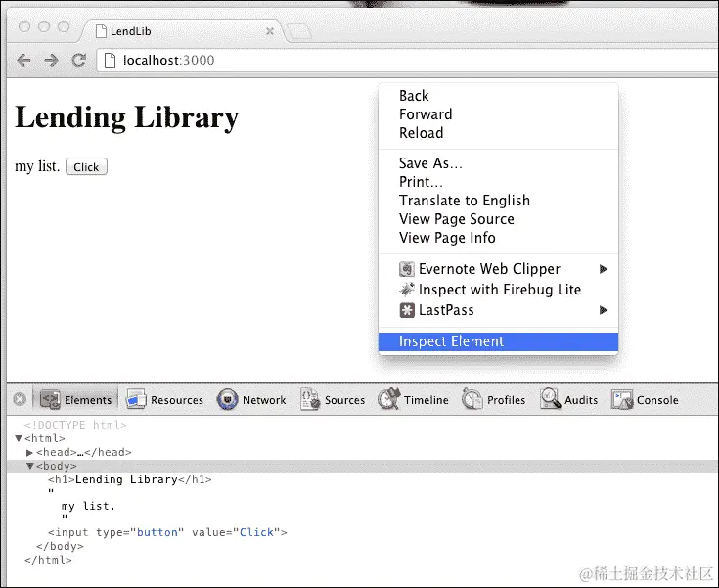Open a new tab next to LendLib

(x=298, y=31)
